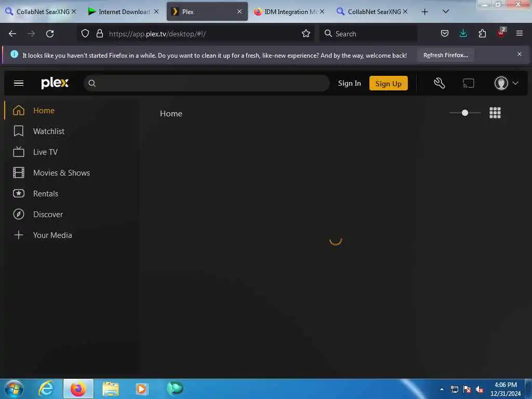Viewport: 532px width, 399px height.
Task: Click the tracking protection shield icon
Action: coord(85,33)
